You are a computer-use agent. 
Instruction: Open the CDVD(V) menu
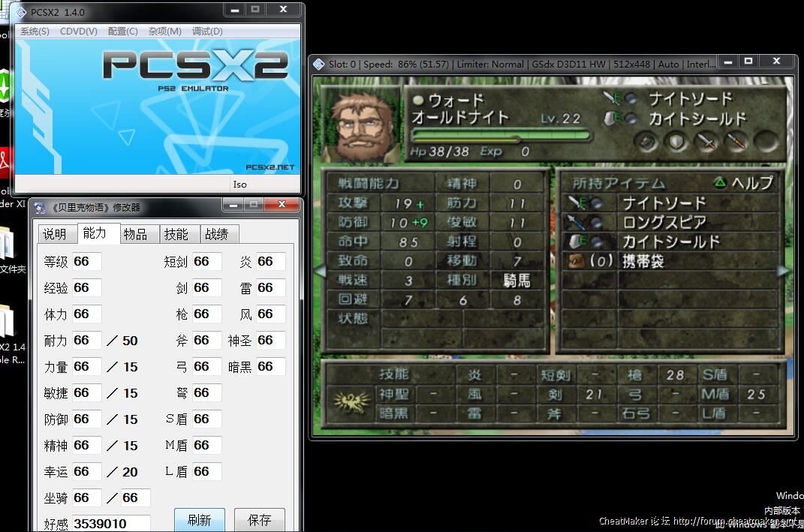pos(79,32)
